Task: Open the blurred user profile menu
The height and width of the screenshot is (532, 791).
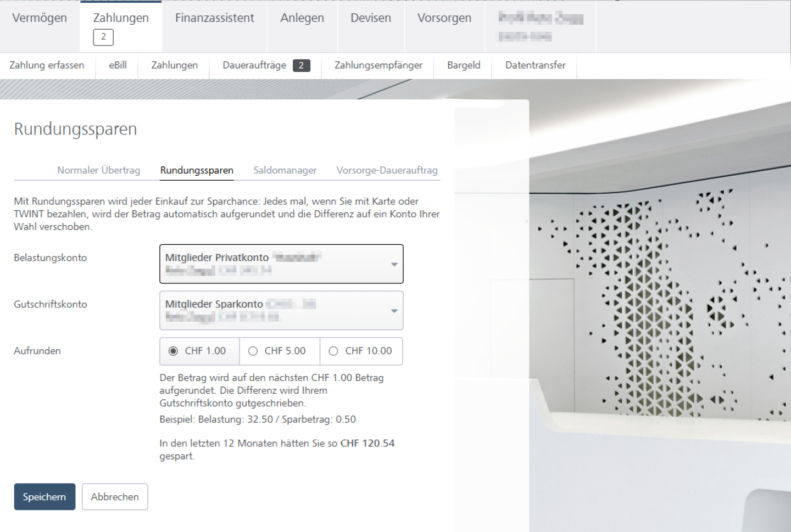Action: tap(541, 26)
